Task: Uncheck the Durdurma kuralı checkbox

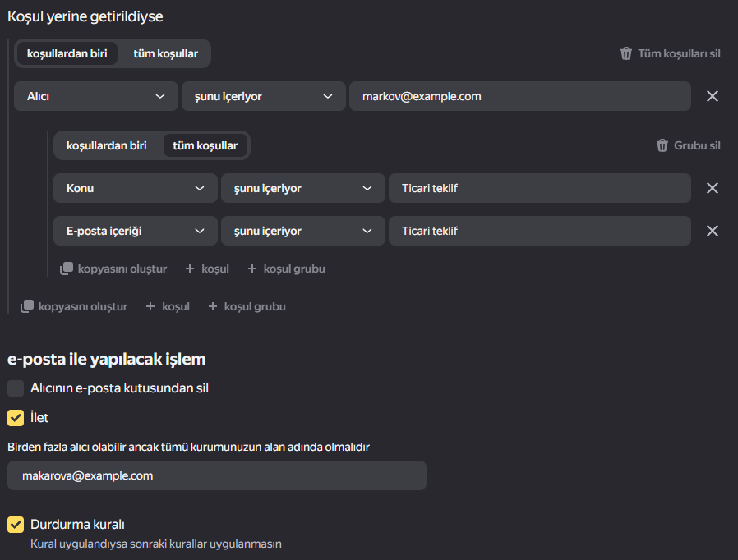Action: click(16, 524)
